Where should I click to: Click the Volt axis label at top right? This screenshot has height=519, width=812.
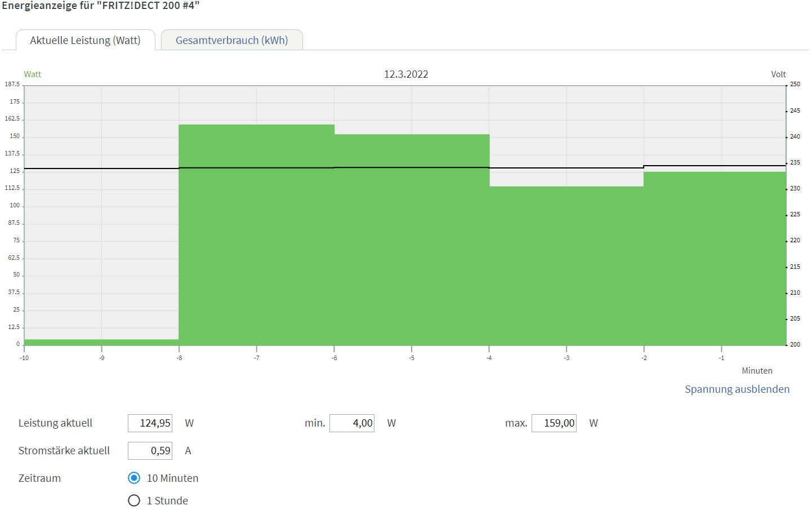click(778, 74)
